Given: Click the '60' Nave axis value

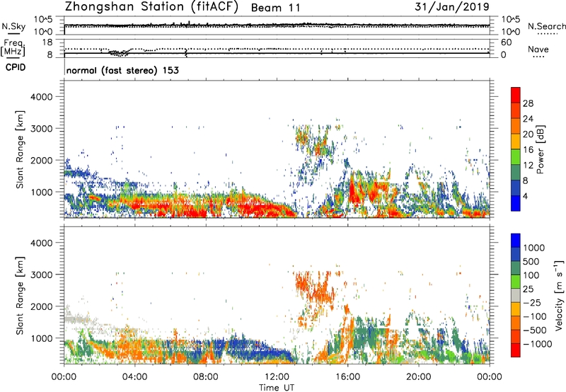Looking at the screenshot, I should tap(506, 42).
